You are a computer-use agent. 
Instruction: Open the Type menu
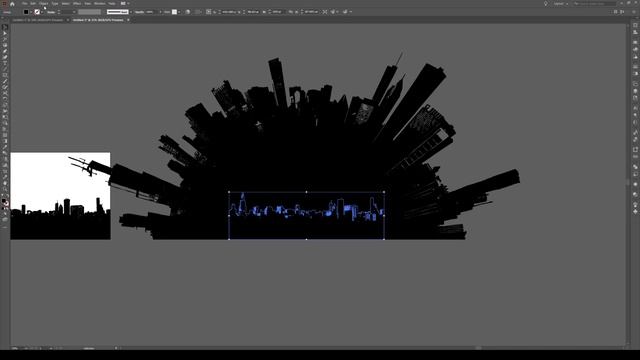(55, 4)
